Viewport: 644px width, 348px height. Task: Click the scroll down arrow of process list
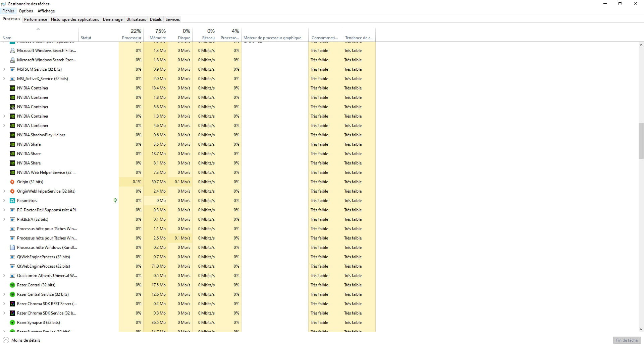pyautogui.click(x=641, y=329)
